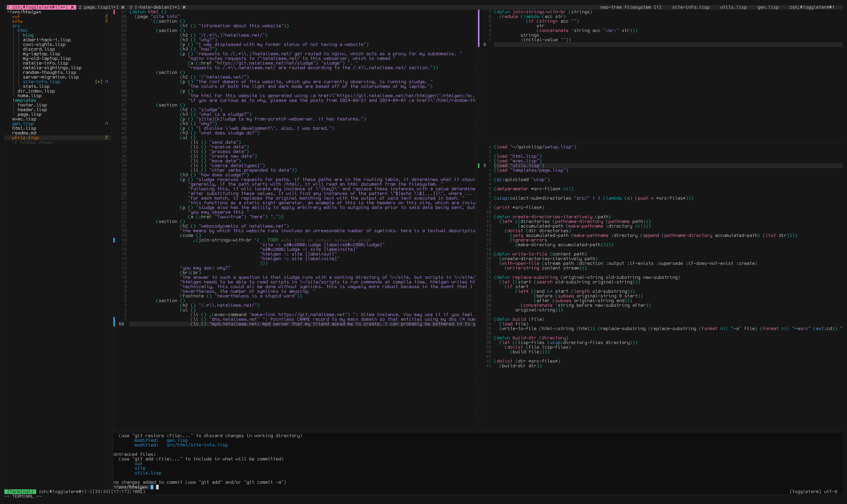
Task: Open page.lisp under templates in tree
Action: point(30,114)
